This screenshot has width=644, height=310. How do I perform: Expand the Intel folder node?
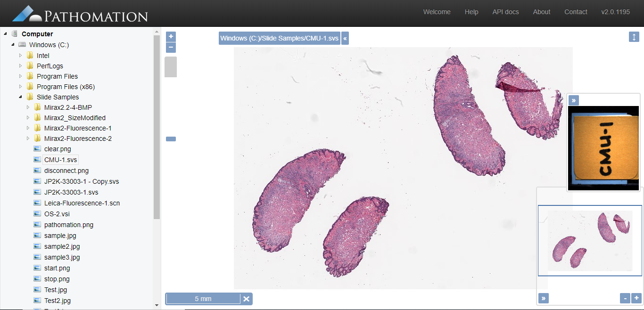(20, 56)
